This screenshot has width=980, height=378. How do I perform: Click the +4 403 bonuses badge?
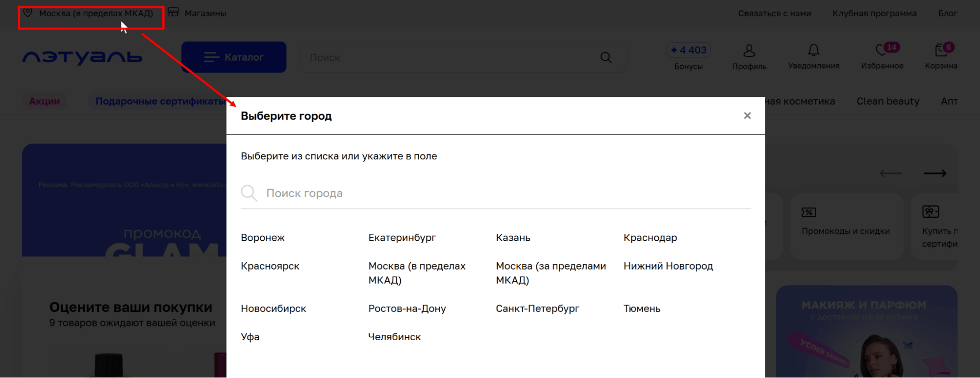(x=688, y=50)
